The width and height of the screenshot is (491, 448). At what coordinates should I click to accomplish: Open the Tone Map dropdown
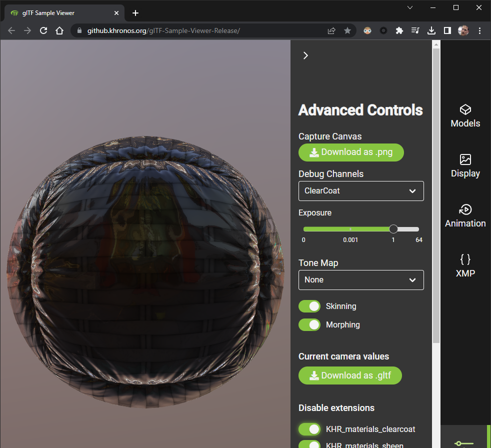click(361, 280)
